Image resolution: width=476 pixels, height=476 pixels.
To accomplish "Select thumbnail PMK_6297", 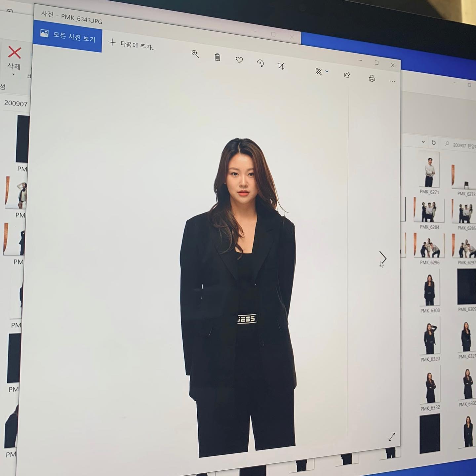I will 464,247.
